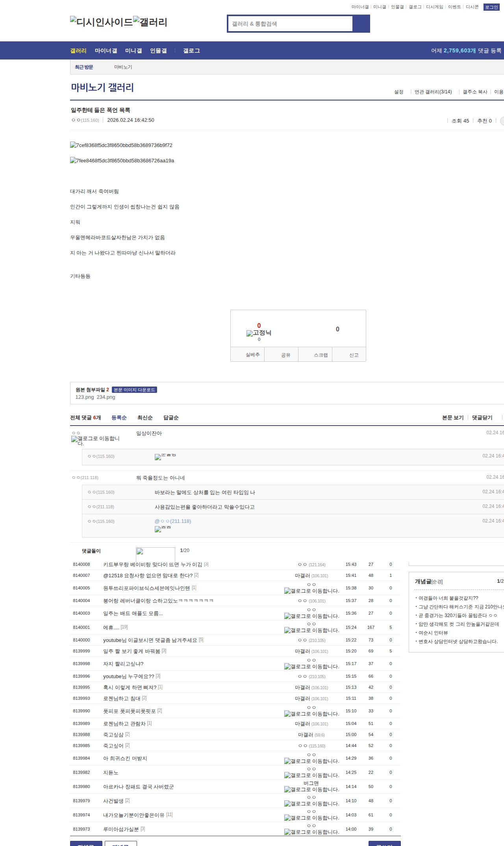Click the search input 갤러리 & 통합검색
The width and height of the screenshot is (504, 846).
pyautogui.click(x=290, y=24)
